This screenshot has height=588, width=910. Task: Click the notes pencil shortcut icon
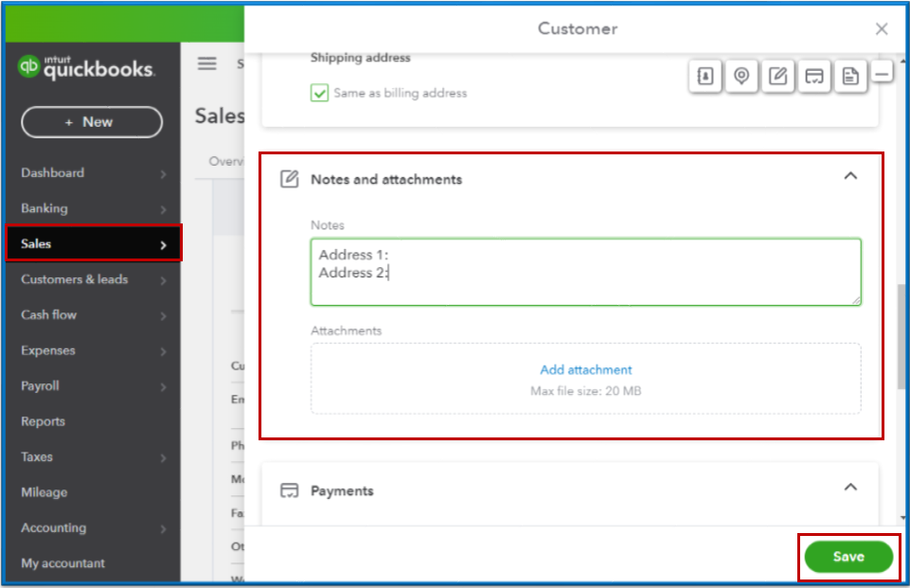(x=777, y=77)
